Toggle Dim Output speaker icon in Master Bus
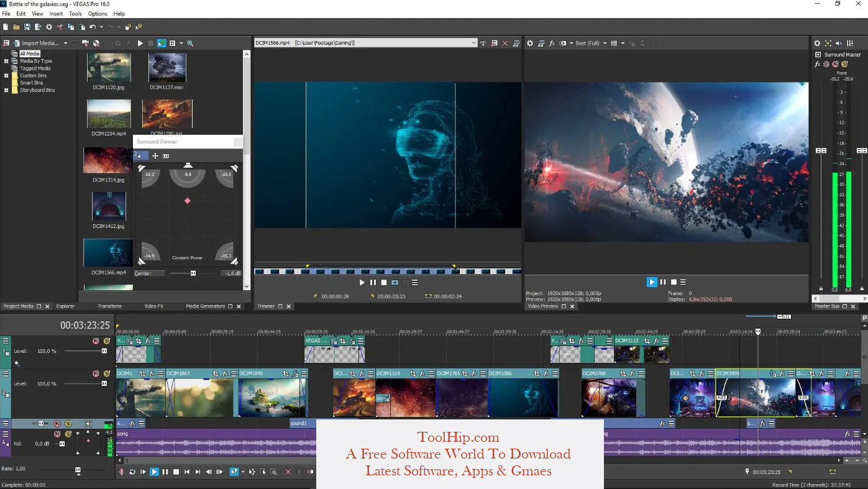868x489 pixels. coord(839,43)
